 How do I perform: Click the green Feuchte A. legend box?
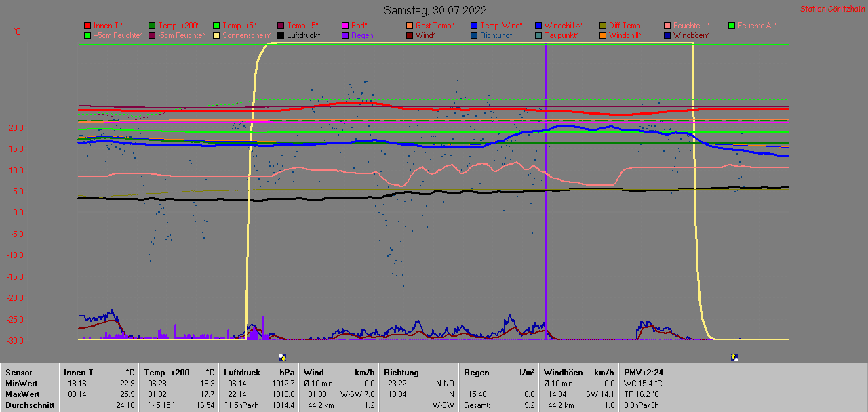pyautogui.click(x=732, y=26)
